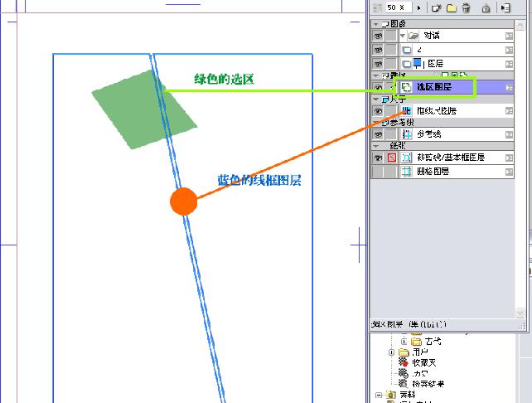The image size is (532, 403).
Task: Open opacity slider arrow beside 50 %
Action: pos(419,7)
